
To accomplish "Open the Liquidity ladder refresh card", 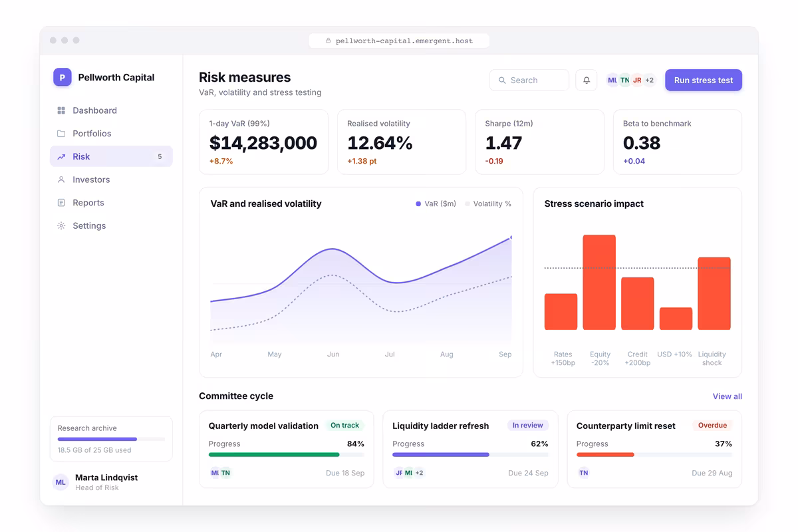I will click(x=470, y=449).
